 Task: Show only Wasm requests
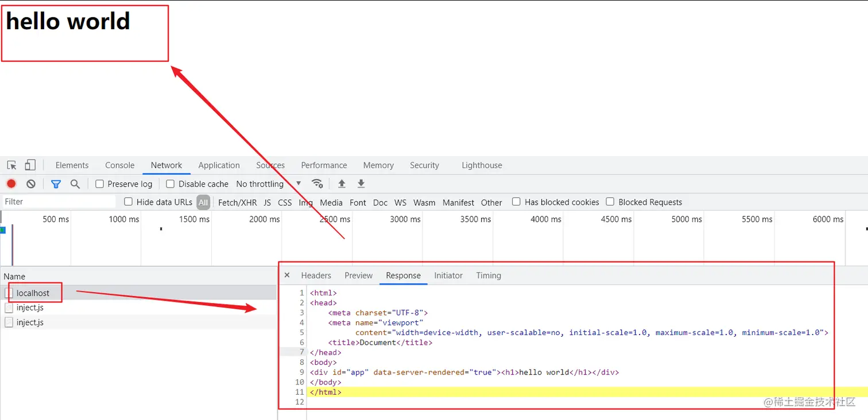(x=424, y=203)
